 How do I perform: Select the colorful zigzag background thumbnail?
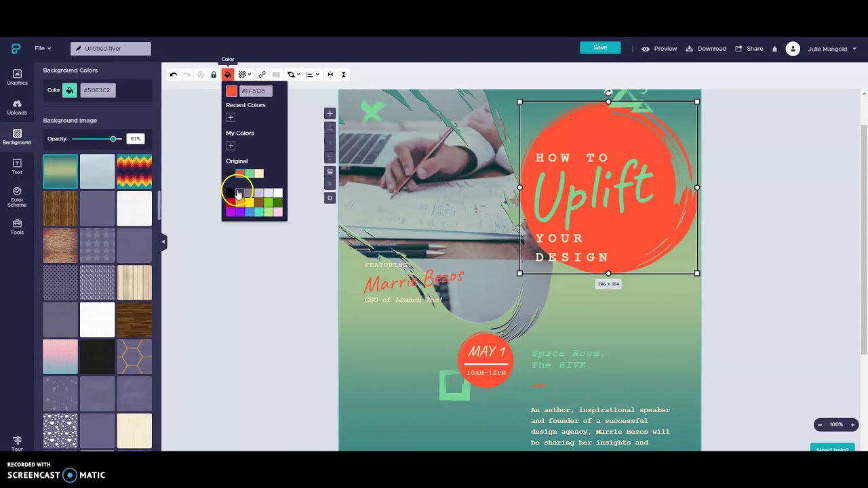134,171
